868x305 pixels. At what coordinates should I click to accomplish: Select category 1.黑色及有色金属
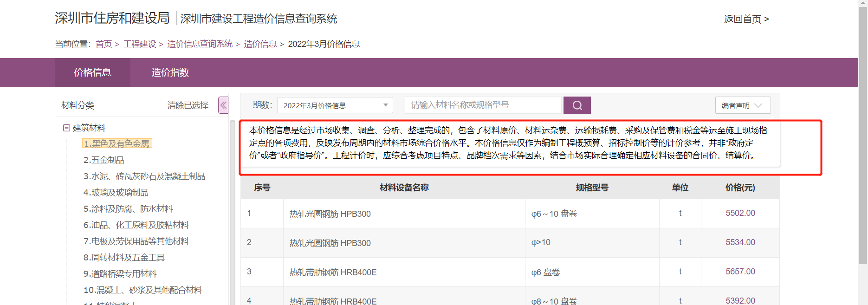[117, 143]
